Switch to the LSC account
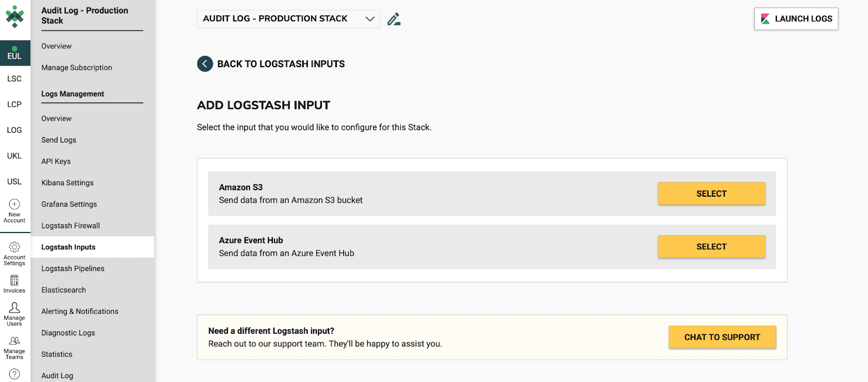The image size is (868, 382). [x=15, y=79]
